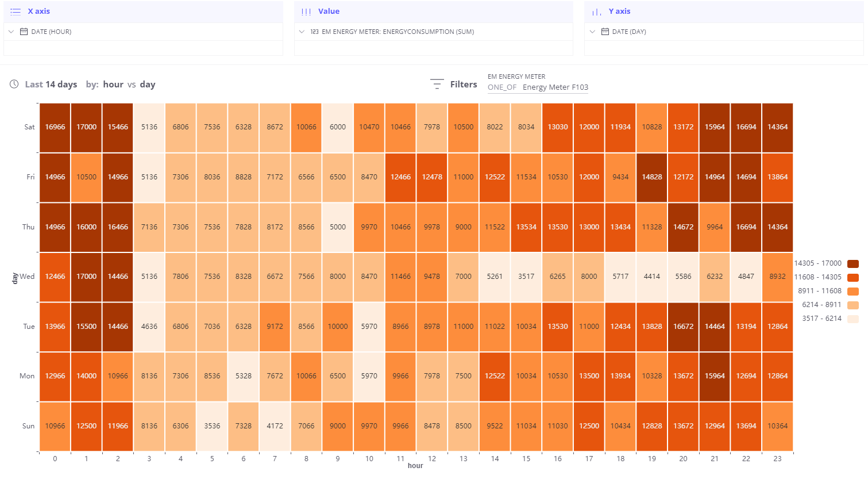
Task: Select the hour grouping option
Action: click(113, 85)
